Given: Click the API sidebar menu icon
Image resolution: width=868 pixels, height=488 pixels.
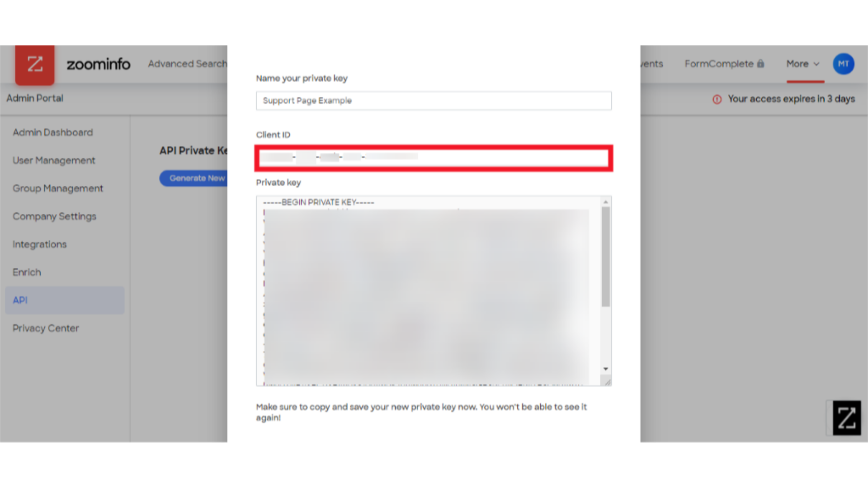Looking at the screenshot, I should pyautogui.click(x=20, y=300).
